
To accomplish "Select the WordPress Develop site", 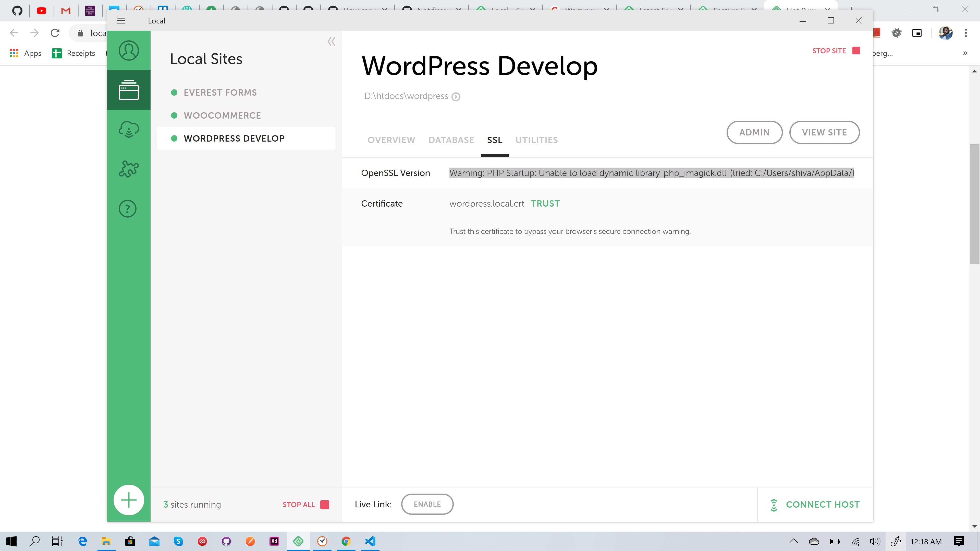I will pos(246,138).
